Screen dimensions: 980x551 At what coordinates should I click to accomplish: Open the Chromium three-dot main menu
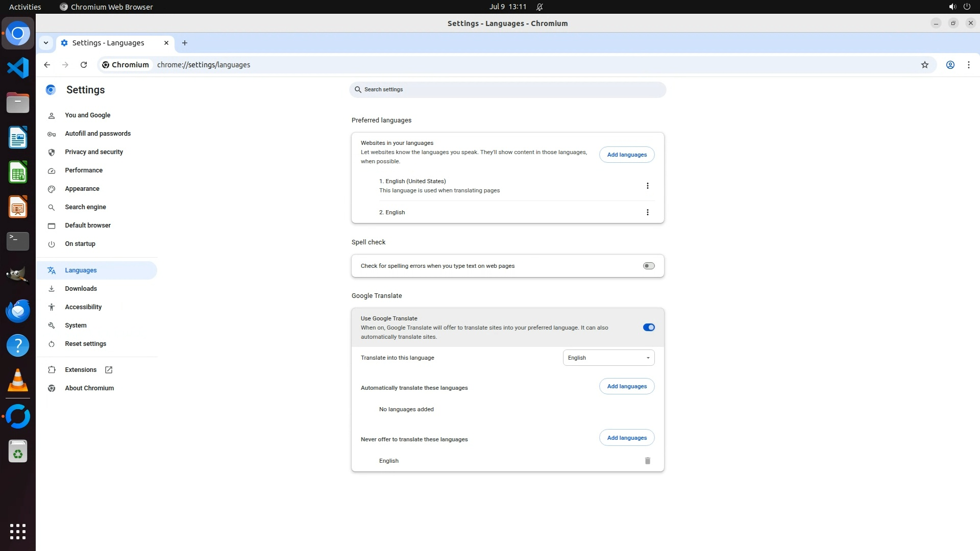tap(968, 65)
